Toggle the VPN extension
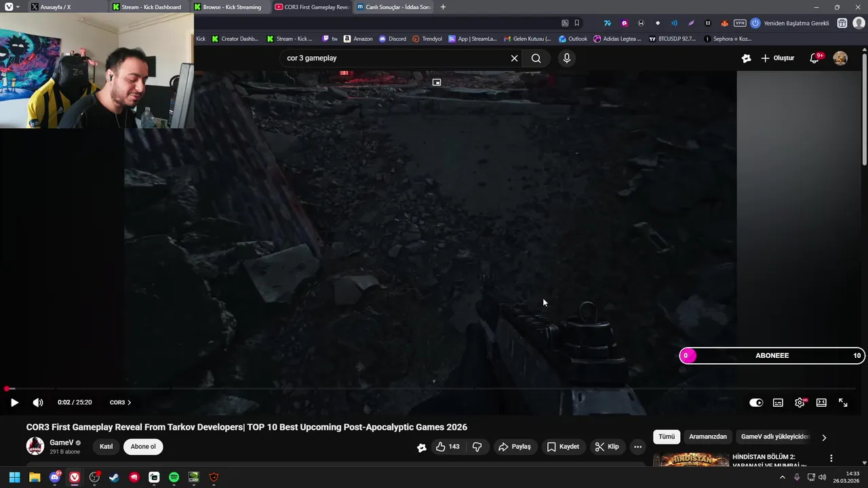Viewport: 868px width, 488px height. coord(740,23)
